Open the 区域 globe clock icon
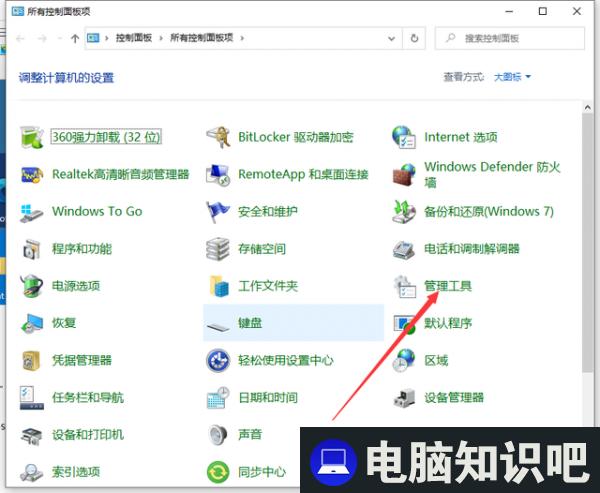The image size is (600, 493). (x=404, y=360)
